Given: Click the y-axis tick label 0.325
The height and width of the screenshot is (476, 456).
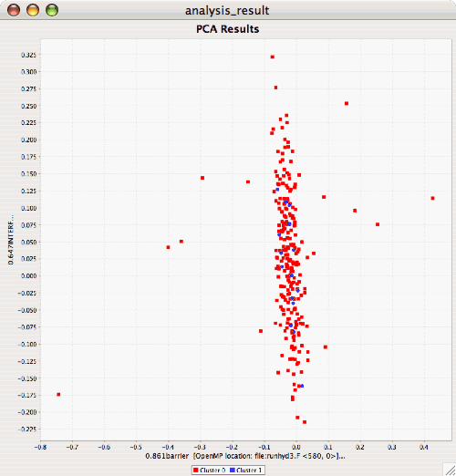Looking at the screenshot, I should pos(28,55).
